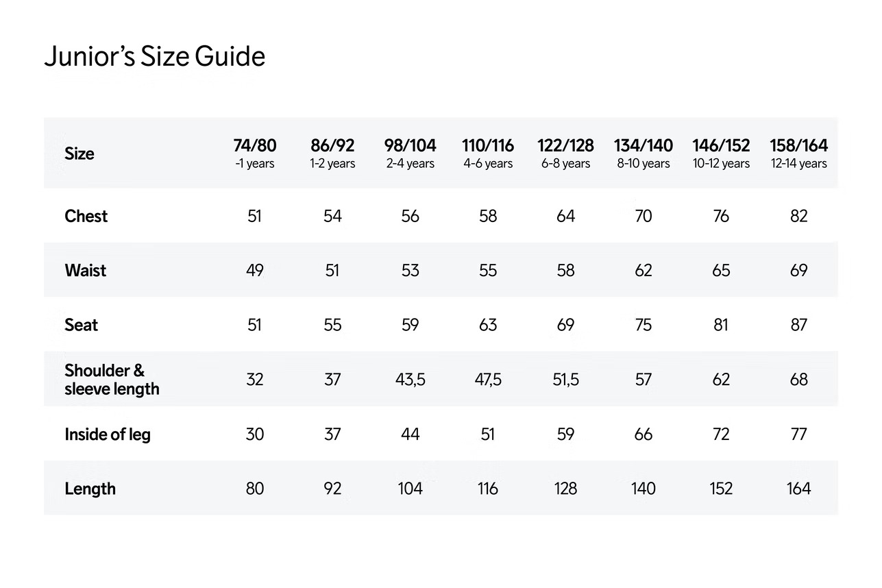The height and width of the screenshot is (588, 882).
Task: Click the Size header label
Action: point(79,154)
